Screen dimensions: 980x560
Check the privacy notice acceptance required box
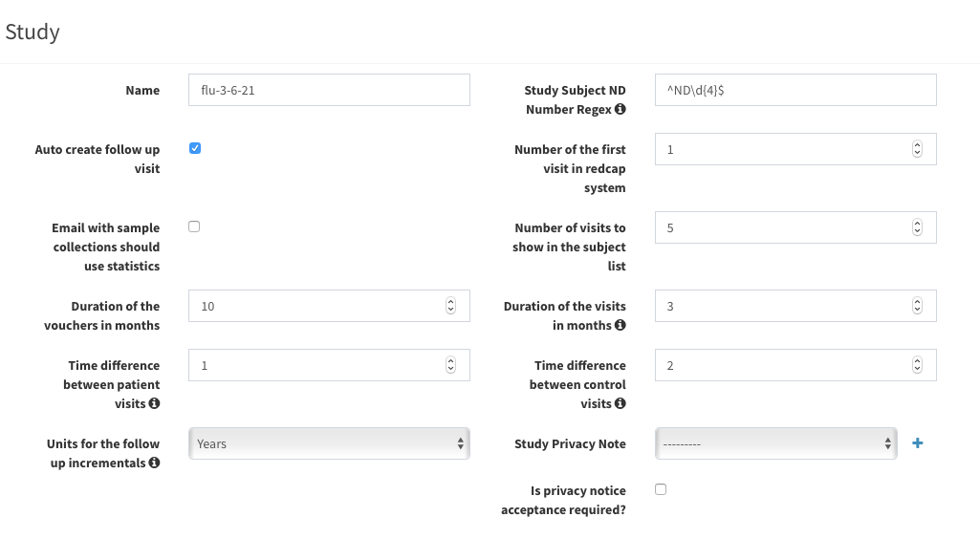click(x=661, y=489)
